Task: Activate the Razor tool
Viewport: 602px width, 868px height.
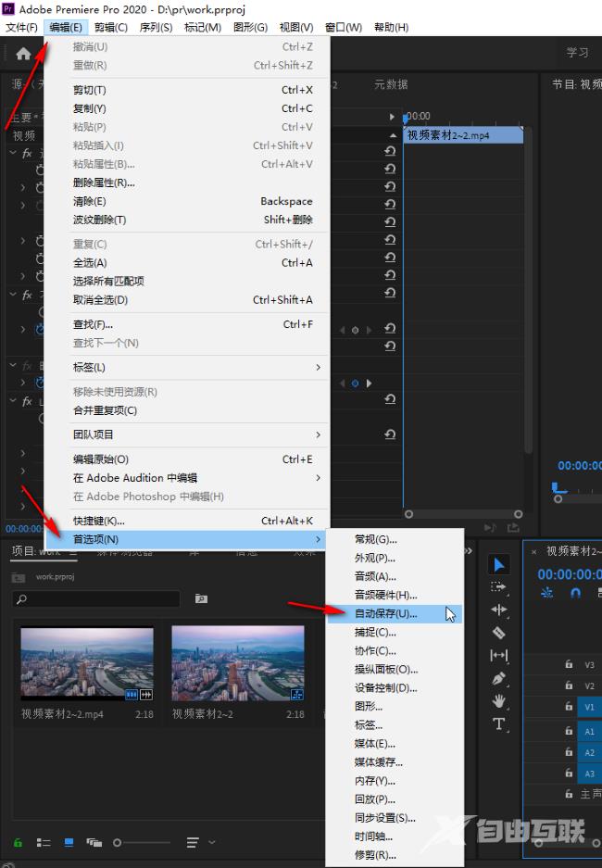Action: 498,633
